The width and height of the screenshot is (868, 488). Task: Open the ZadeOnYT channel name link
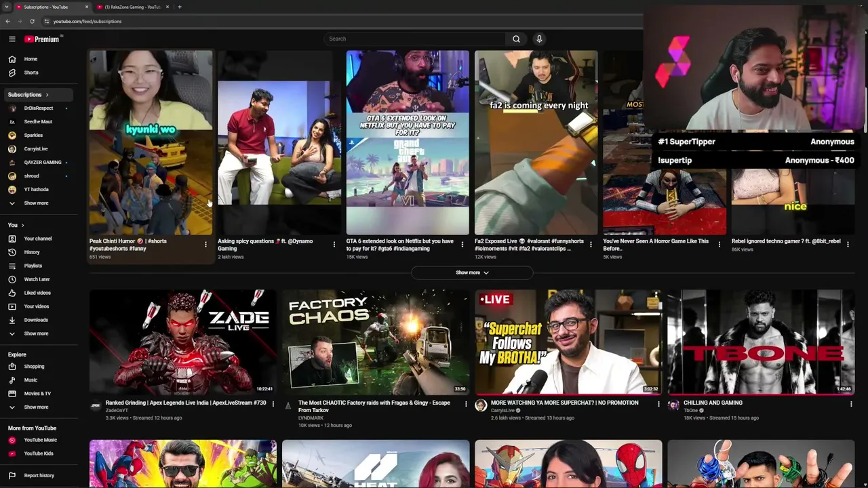click(x=117, y=411)
